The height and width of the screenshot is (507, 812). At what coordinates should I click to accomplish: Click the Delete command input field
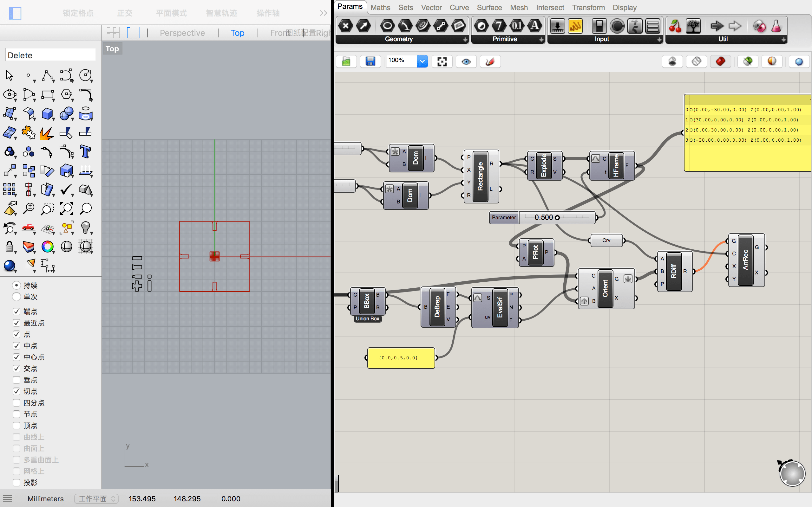pos(51,55)
